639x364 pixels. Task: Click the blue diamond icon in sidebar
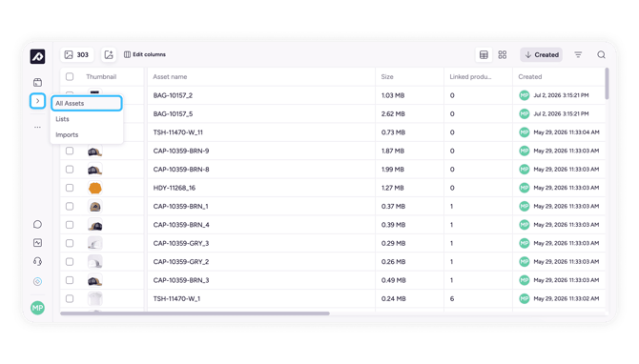coord(37,281)
